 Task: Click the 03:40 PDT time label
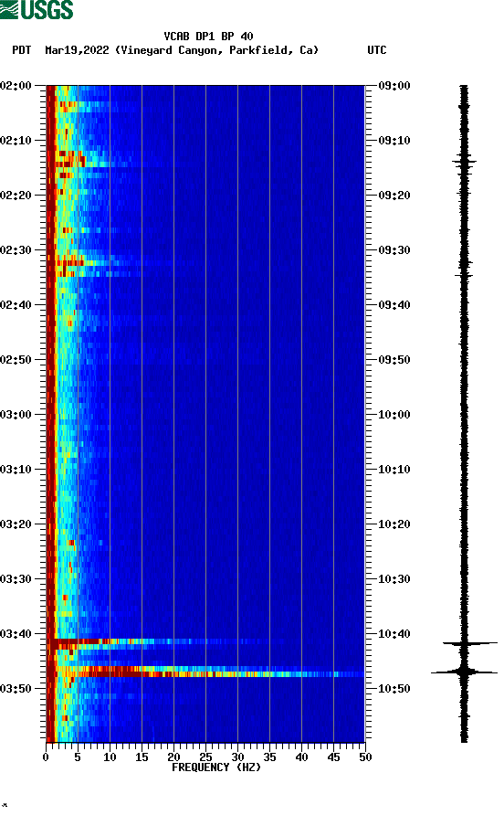point(16,634)
